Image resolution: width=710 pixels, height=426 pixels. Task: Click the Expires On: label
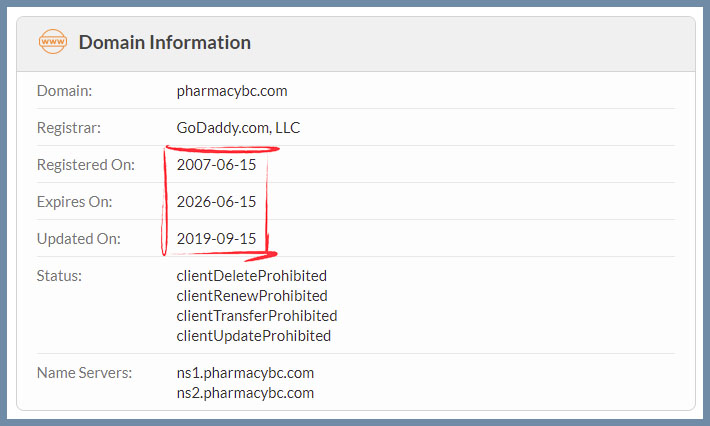point(75,202)
